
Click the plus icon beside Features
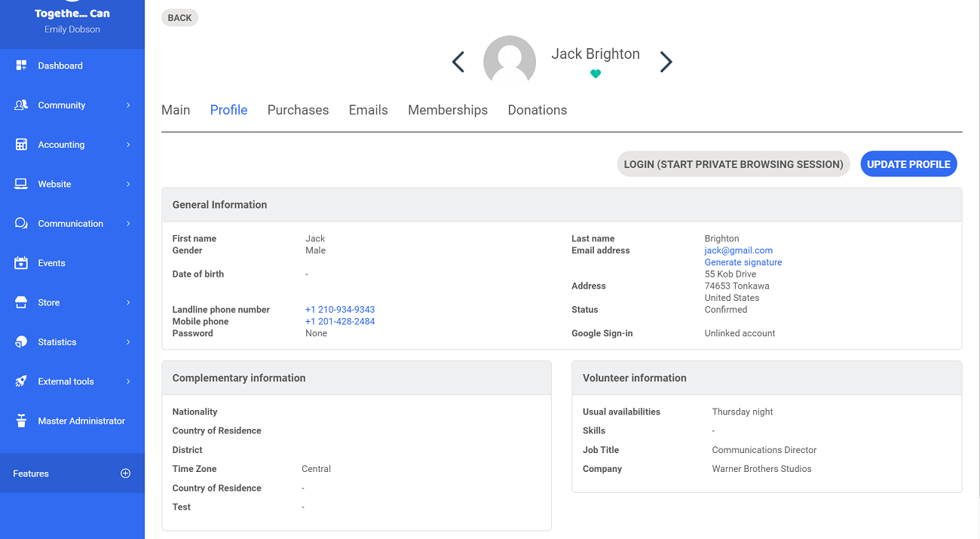tap(126, 473)
